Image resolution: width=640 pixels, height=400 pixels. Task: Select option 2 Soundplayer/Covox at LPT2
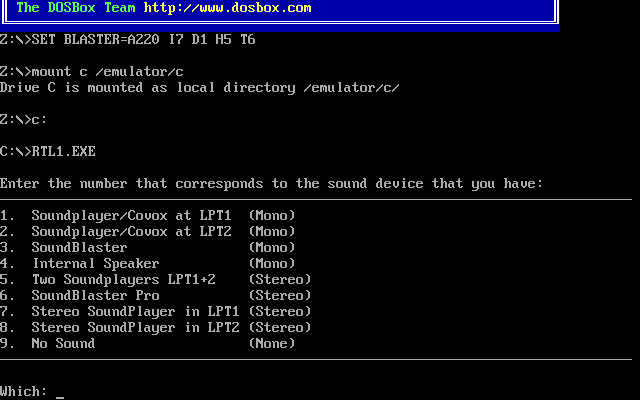click(147, 231)
